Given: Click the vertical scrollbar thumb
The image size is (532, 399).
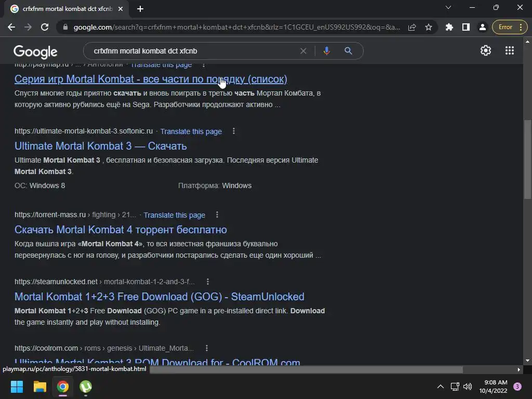Looking at the screenshot, I should (527, 159).
